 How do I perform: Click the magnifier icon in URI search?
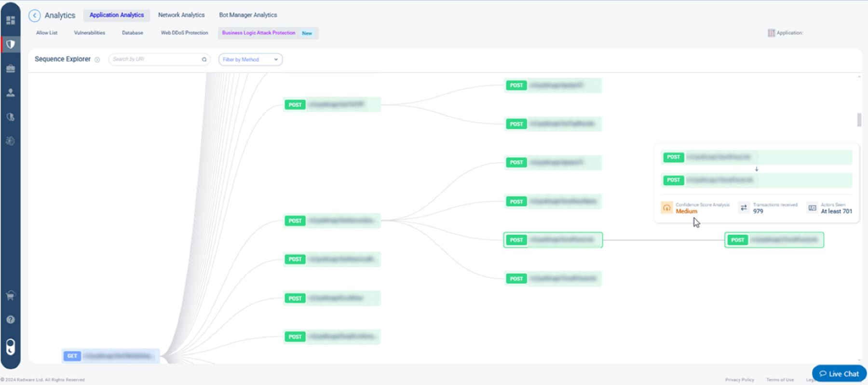tap(204, 59)
